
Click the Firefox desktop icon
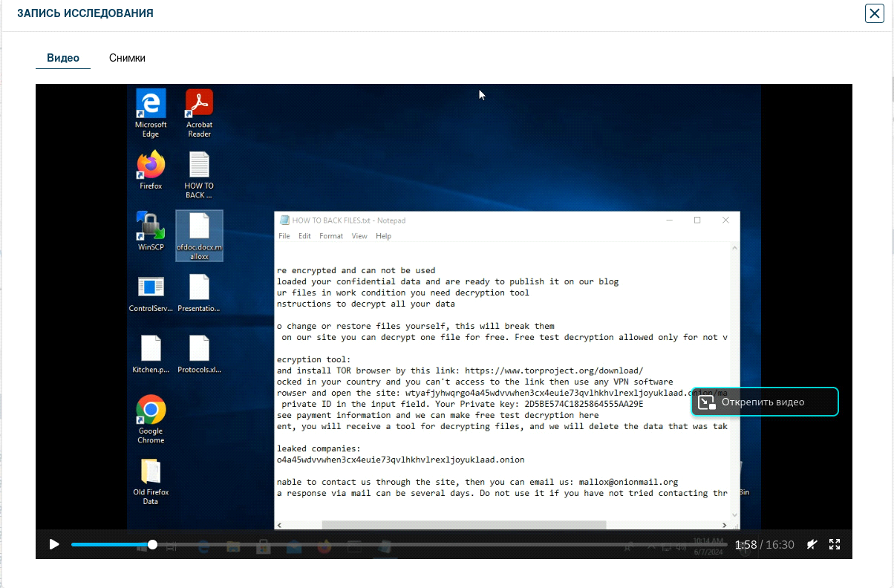(x=151, y=171)
